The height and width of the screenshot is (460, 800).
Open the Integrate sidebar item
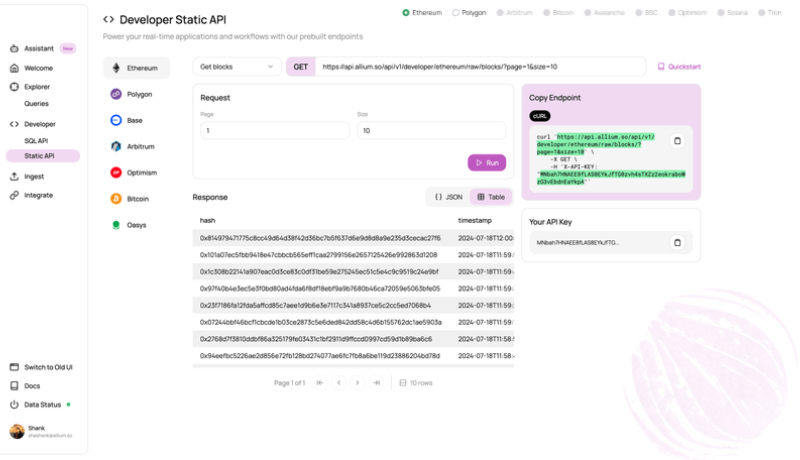(38, 195)
